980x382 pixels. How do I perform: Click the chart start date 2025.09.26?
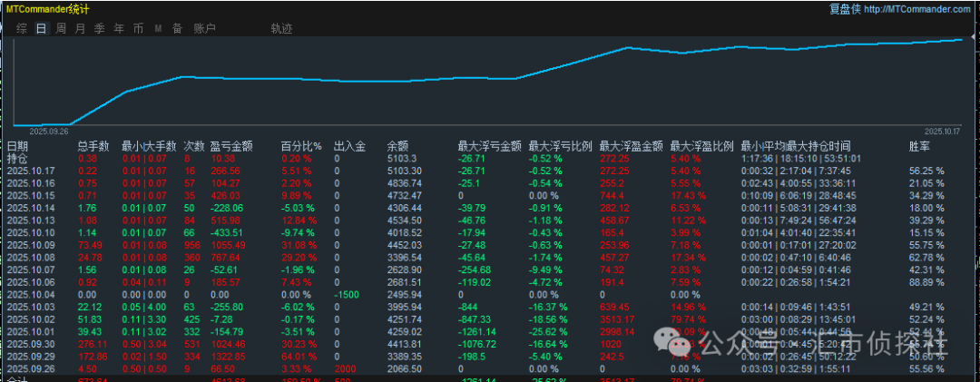(49, 132)
